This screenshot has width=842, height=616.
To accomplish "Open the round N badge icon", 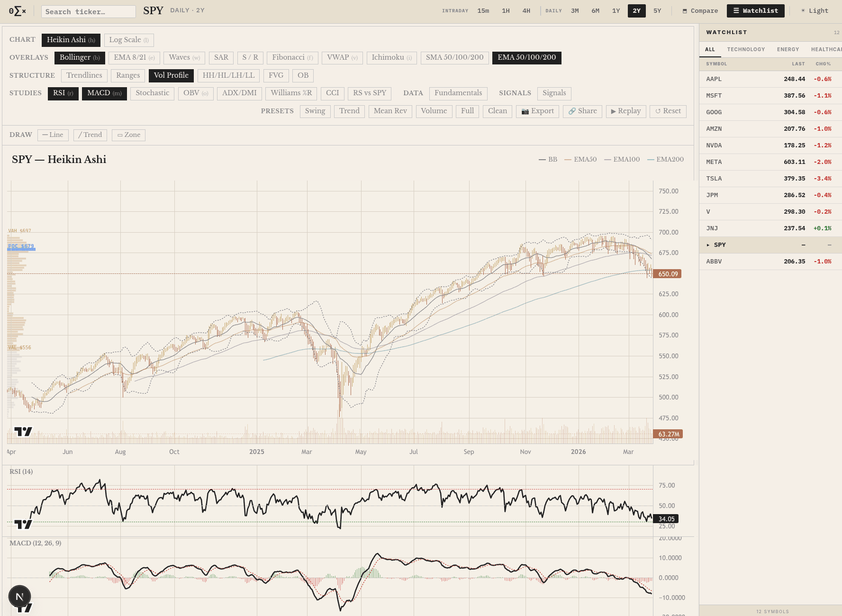I will pos(20,597).
